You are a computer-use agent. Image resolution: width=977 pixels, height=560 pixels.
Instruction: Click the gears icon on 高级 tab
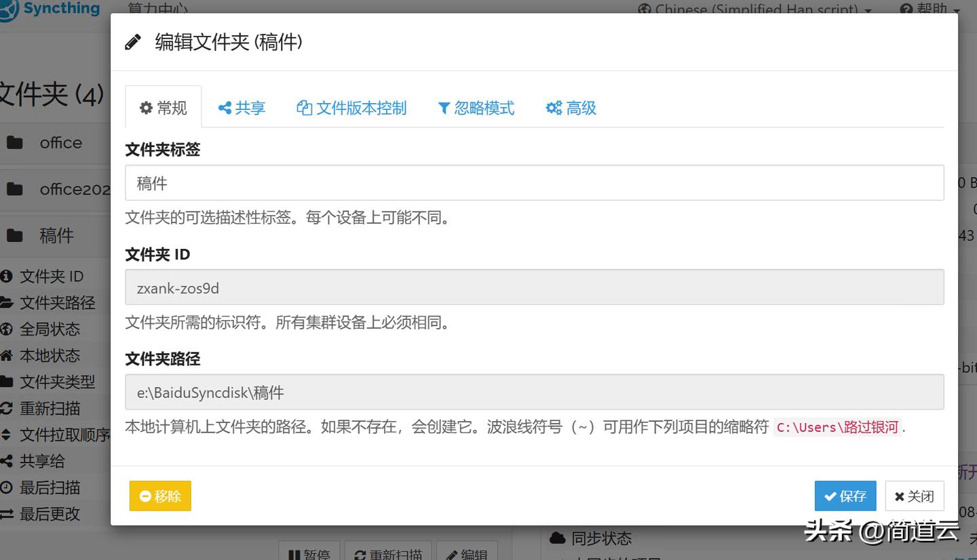coord(554,108)
